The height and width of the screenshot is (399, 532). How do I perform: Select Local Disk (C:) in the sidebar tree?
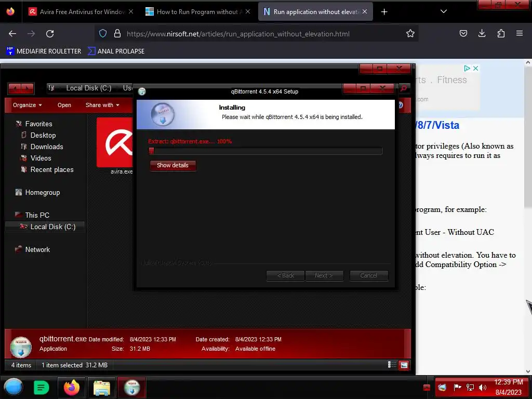click(x=45, y=227)
